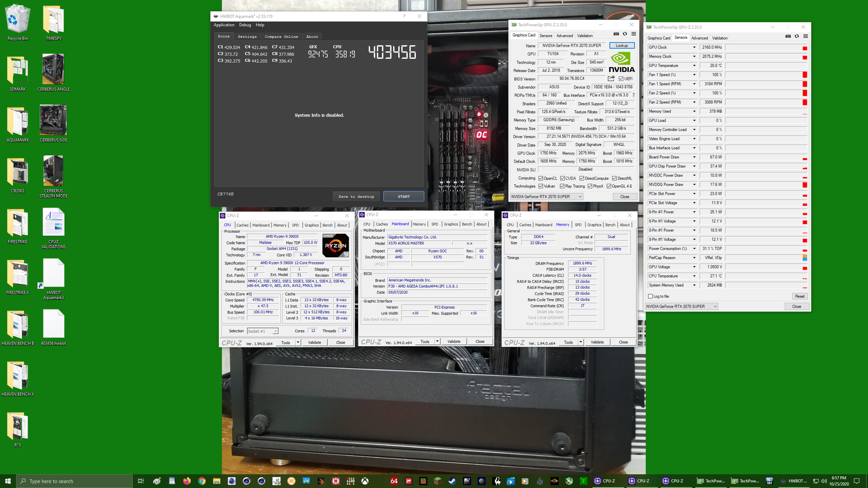Image resolution: width=868 pixels, height=488 pixels.
Task: Click the NVIDIA logo in GPU-Z
Action: pos(622,62)
